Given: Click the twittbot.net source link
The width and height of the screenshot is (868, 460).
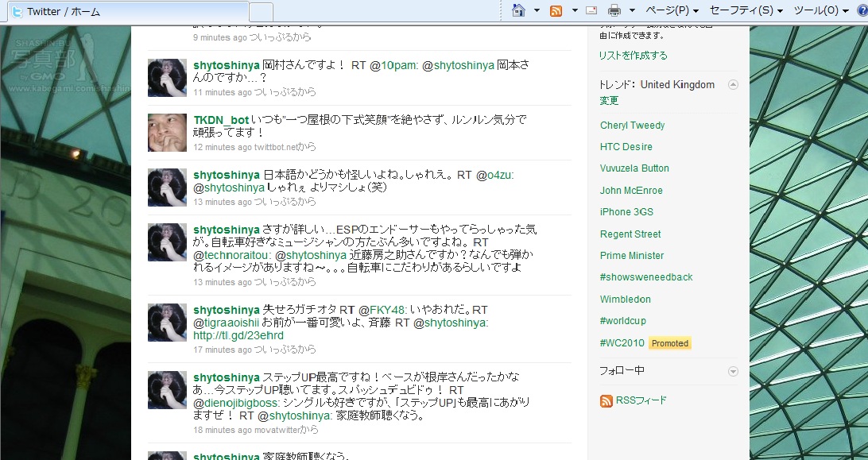Looking at the screenshot, I should pyautogui.click(x=276, y=147).
